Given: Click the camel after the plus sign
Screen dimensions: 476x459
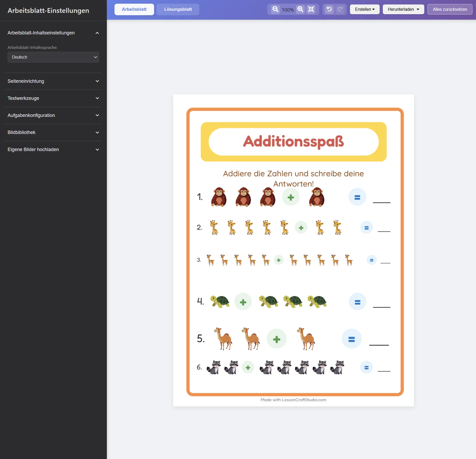Looking at the screenshot, I should [x=306, y=339].
